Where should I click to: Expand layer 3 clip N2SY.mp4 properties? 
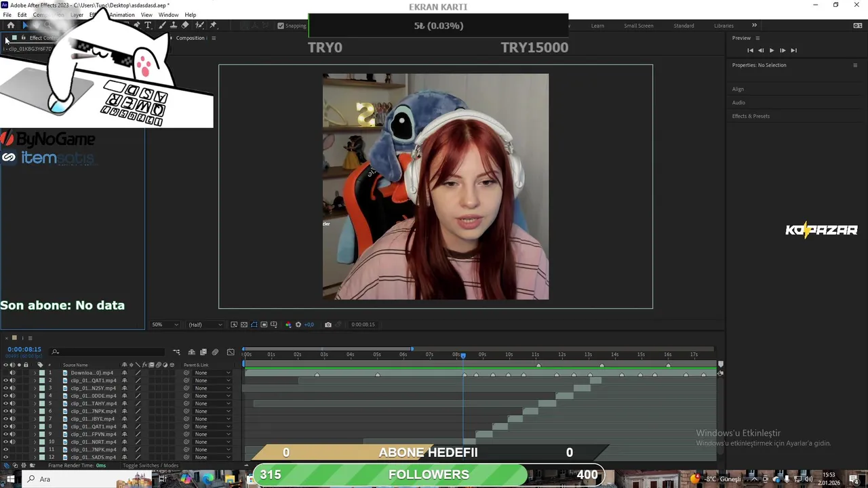click(x=35, y=388)
